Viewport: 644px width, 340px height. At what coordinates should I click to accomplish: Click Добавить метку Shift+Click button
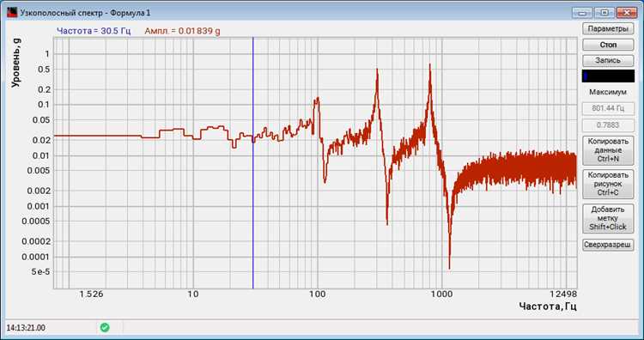[x=608, y=218]
